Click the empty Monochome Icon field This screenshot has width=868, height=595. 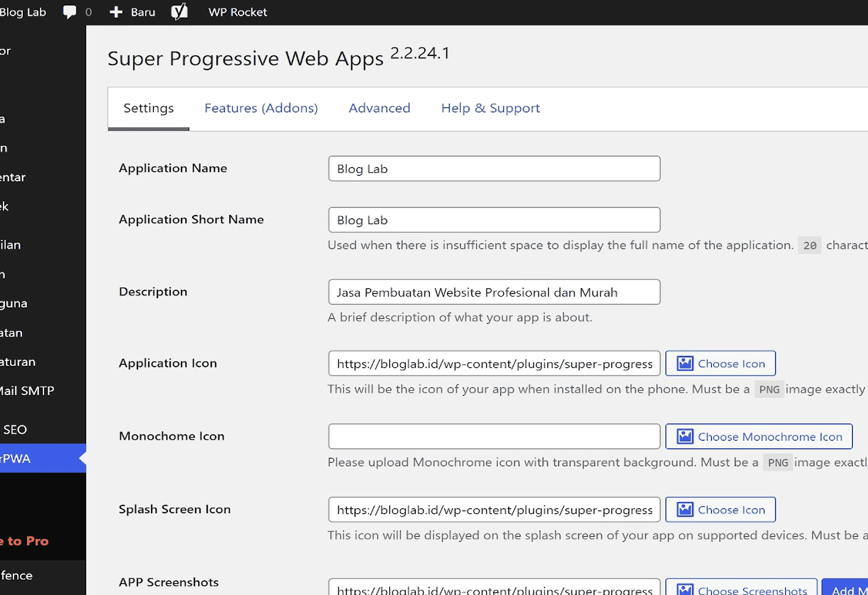[494, 436]
